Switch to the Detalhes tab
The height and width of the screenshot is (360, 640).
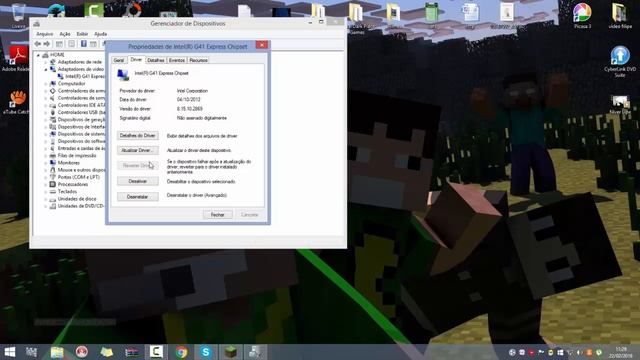tap(156, 60)
